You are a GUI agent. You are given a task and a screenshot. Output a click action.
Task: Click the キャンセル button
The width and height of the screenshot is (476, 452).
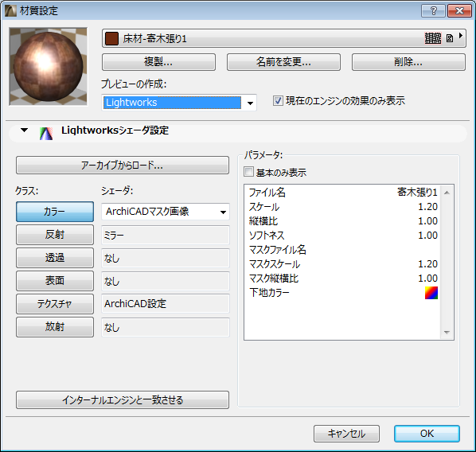346,434
